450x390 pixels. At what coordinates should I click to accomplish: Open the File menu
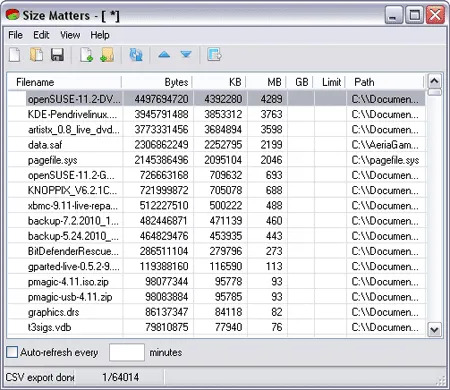(x=15, y=35)
